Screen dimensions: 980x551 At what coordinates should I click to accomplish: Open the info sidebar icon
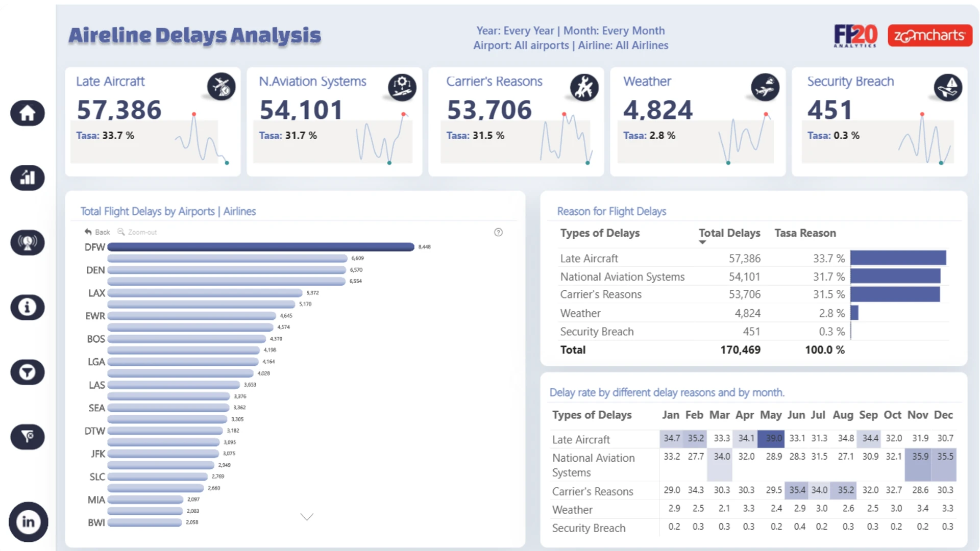(28, 307)
